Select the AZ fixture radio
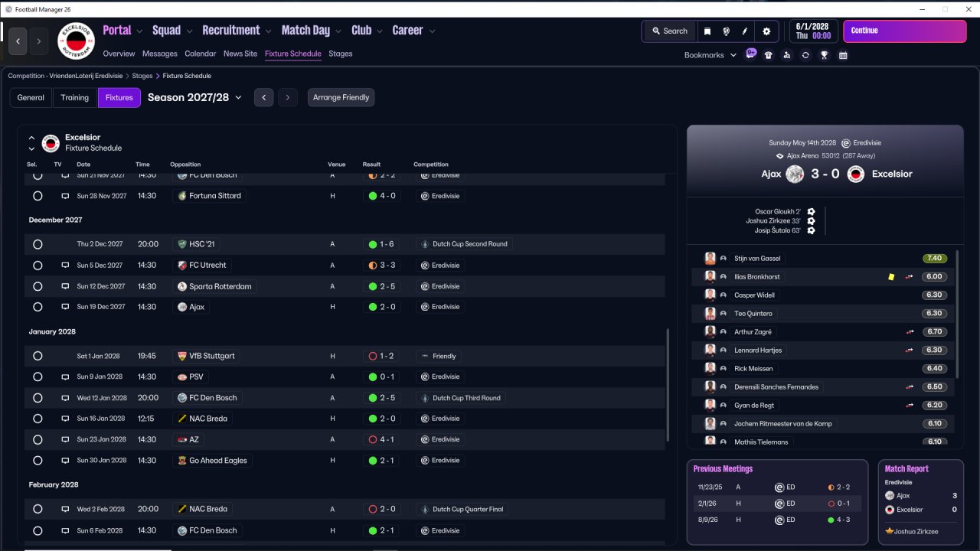The image size is (980, 551). click(38, 440)
